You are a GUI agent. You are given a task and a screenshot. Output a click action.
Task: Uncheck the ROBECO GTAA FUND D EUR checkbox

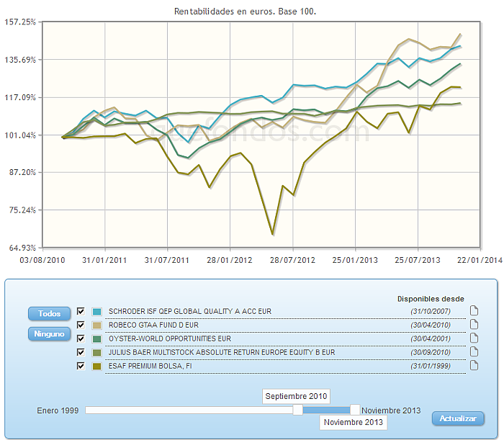81,325
